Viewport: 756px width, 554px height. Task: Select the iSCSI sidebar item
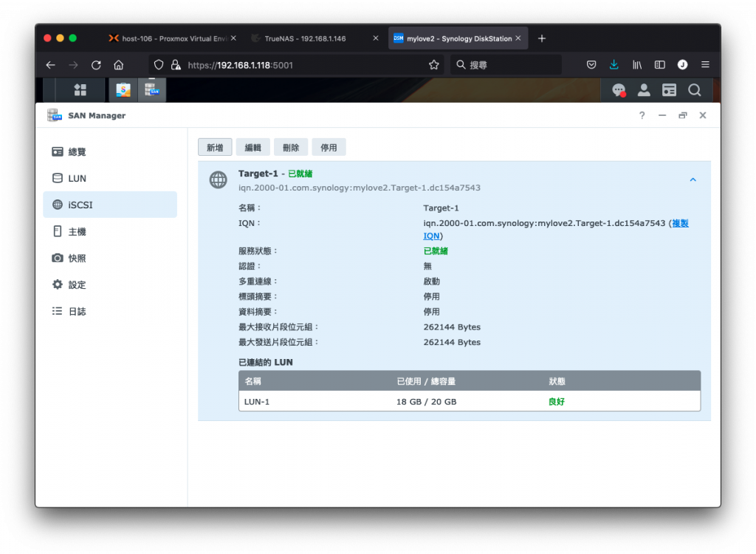point(110,205)
